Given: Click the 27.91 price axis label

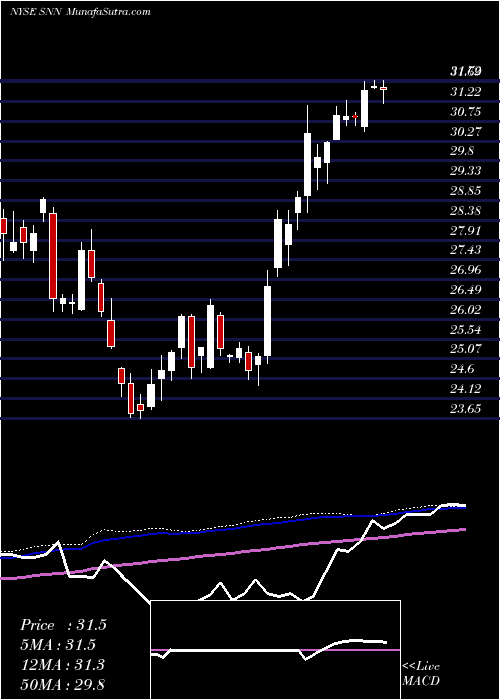Looking at the screenshot, I should point(466,230).
